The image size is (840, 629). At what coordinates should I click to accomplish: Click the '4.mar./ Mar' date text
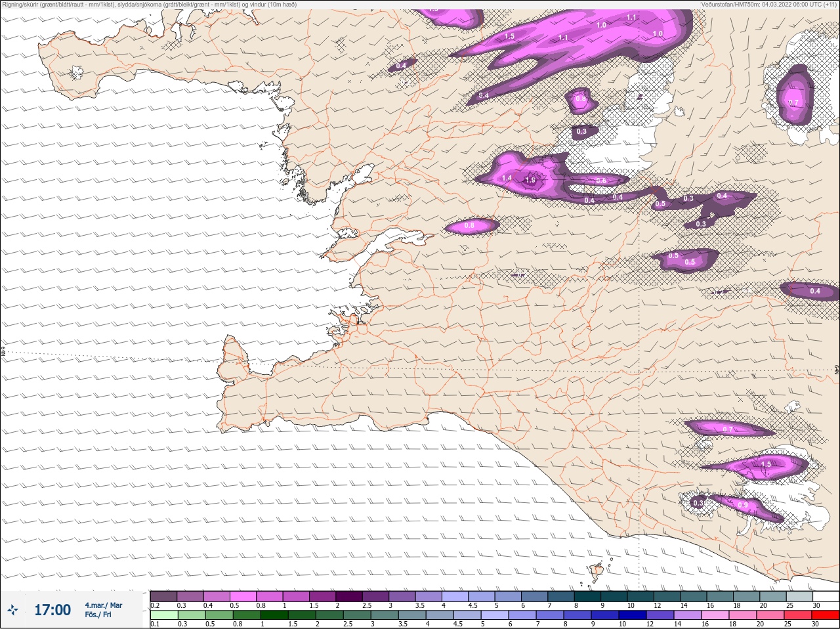point(103,605)
